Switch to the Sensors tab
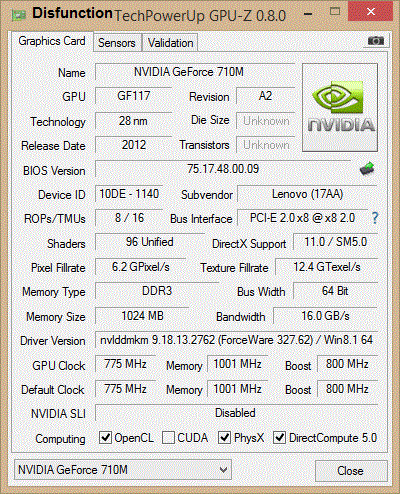400x494 pixels. click(117, 43)
